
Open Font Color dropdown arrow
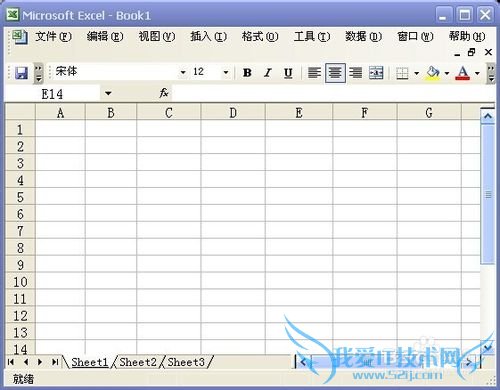(x=477, y=73)
